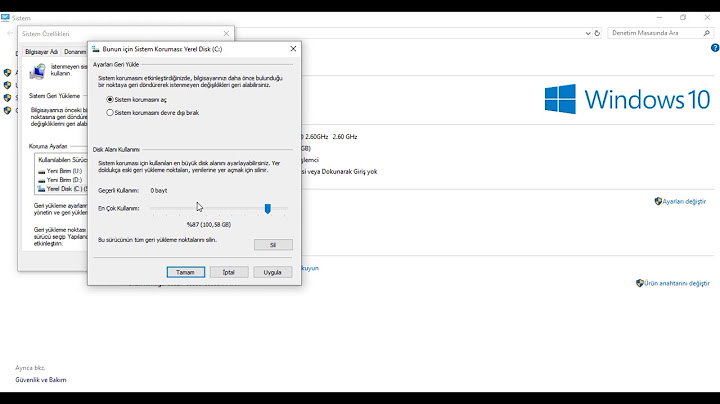Switch to the Donanım tab
The height and width of the screenshot is (404, 720).
75,52
